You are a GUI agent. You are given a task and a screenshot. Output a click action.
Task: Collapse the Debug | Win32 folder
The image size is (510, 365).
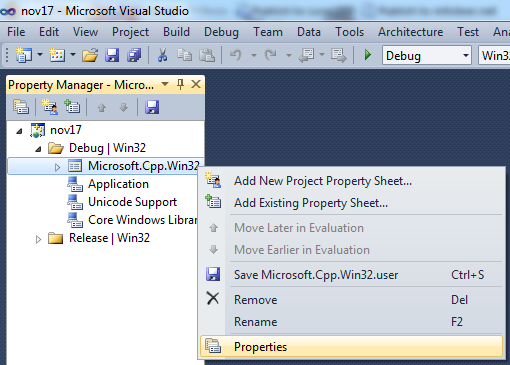coord(39,149)
